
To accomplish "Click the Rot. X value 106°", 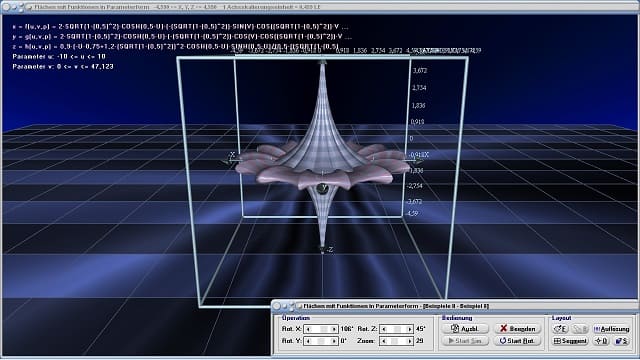I will tap(347, 329).
